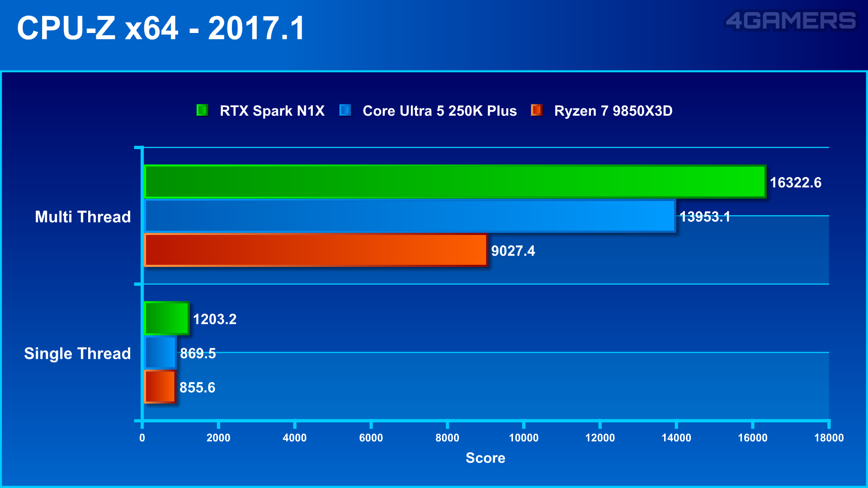This screenshot has height=488, width=868.
Task: Click the 12000 axis tick label
Action: point(600,438)
